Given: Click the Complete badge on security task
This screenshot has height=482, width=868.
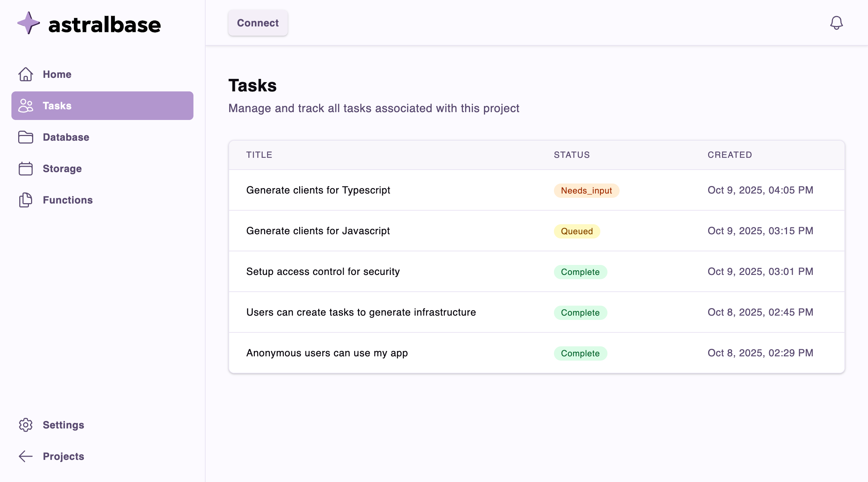Looking at the screenshot, I should coord(580,272).
